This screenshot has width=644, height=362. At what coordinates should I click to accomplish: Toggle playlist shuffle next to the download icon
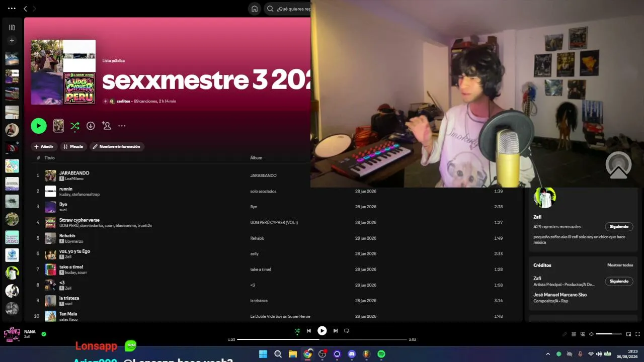(x=75, y=126)
